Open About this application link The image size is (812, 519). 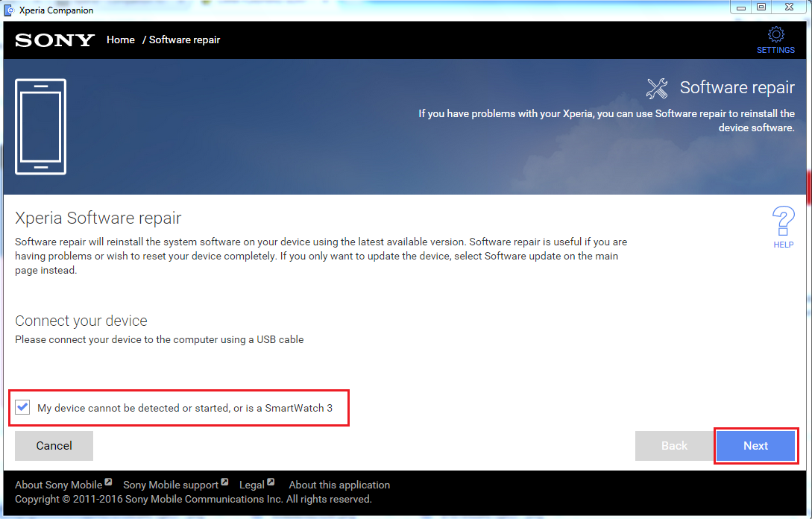[x=339, y=485]
